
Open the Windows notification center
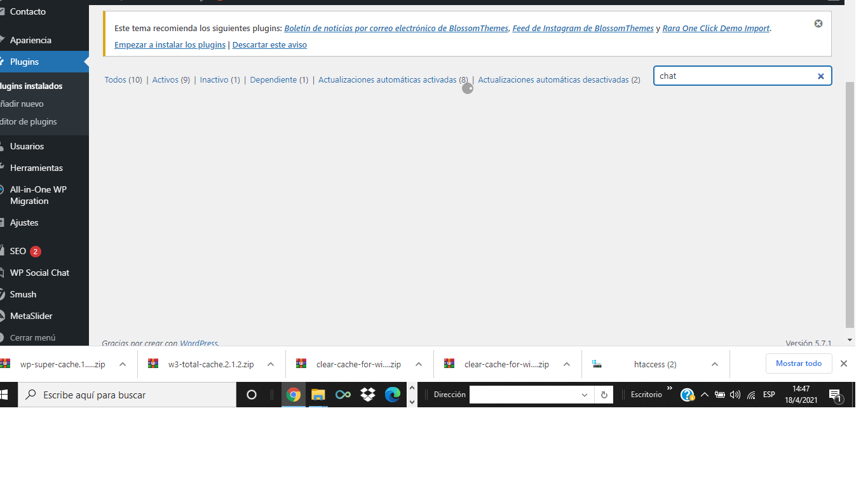(836, 396)
